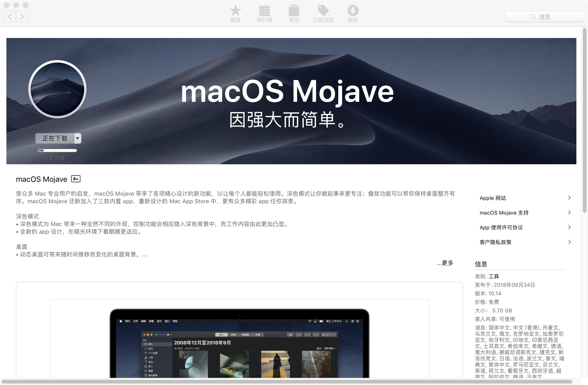Go back with the left arrow button
588x385 pixels.
[x=10, y=17]
